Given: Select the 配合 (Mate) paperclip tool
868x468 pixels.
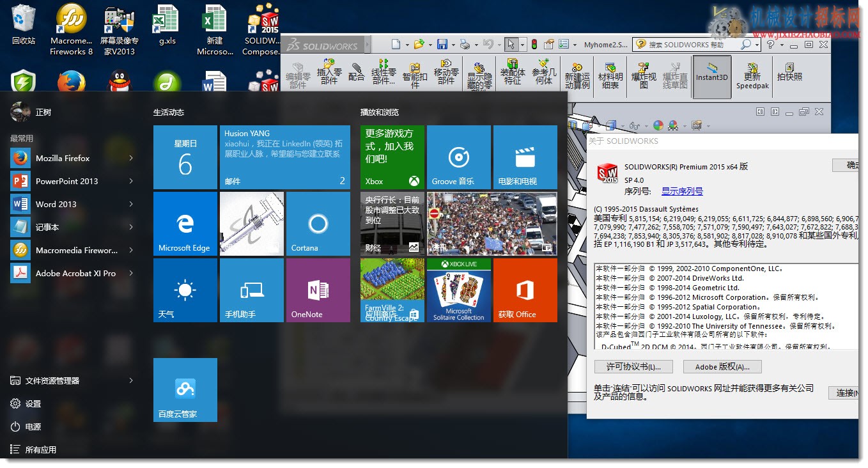Looking at the screenshot, I should [357, 72].
